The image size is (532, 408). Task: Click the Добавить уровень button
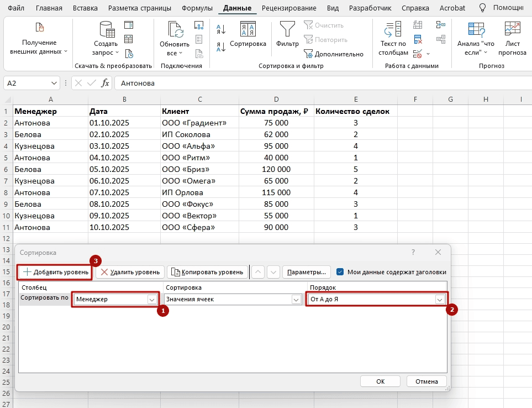pyautogui.click(x=55, y=272)
